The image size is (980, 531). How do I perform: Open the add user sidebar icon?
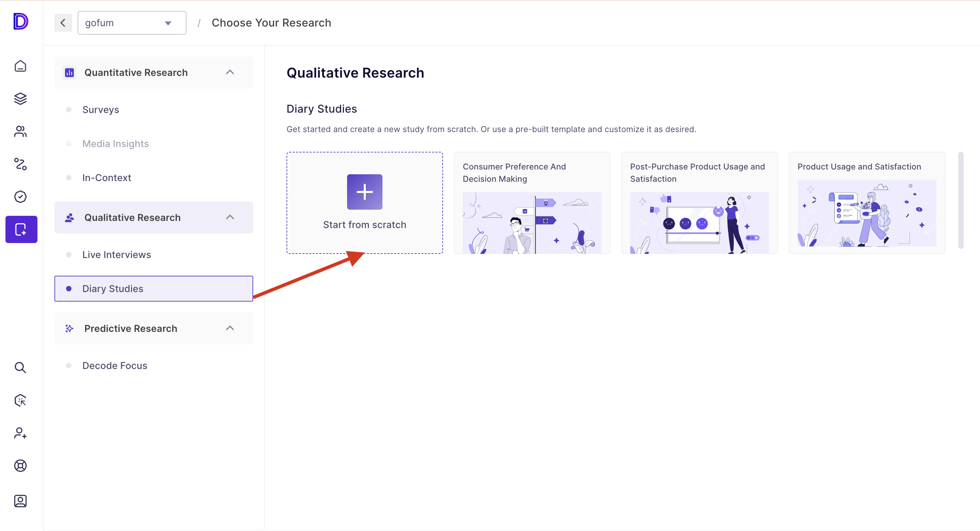(x=20, y=433)
